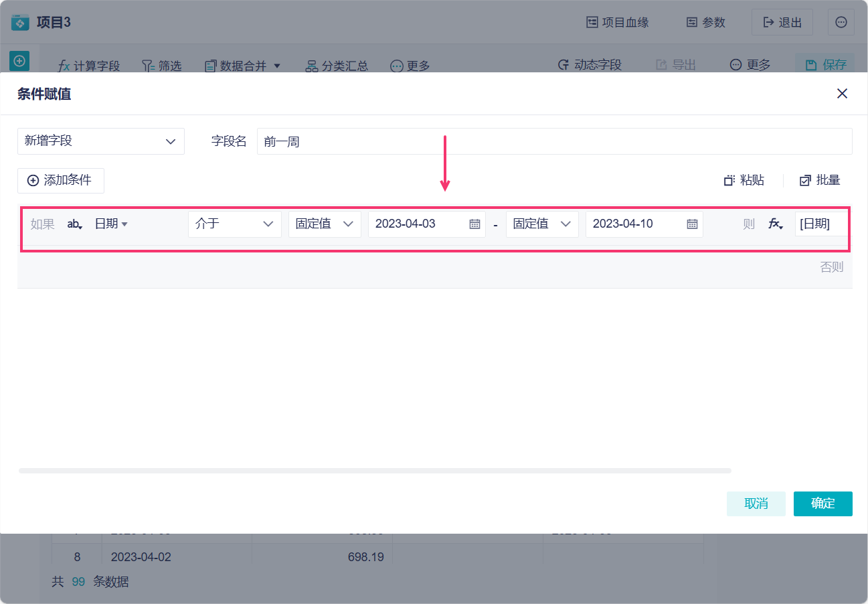
Task: Open the 介于 operator dropdown
Action: pos(235,224)
